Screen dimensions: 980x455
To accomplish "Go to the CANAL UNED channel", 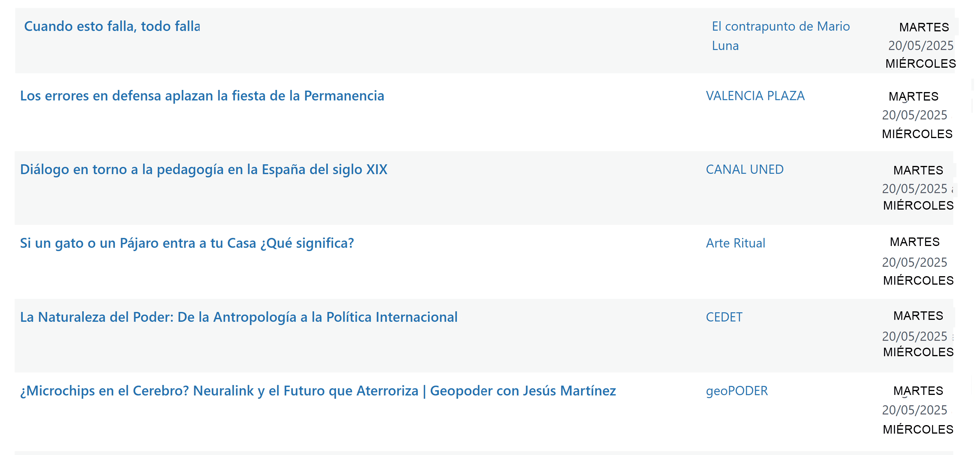I will click(744, 169).
